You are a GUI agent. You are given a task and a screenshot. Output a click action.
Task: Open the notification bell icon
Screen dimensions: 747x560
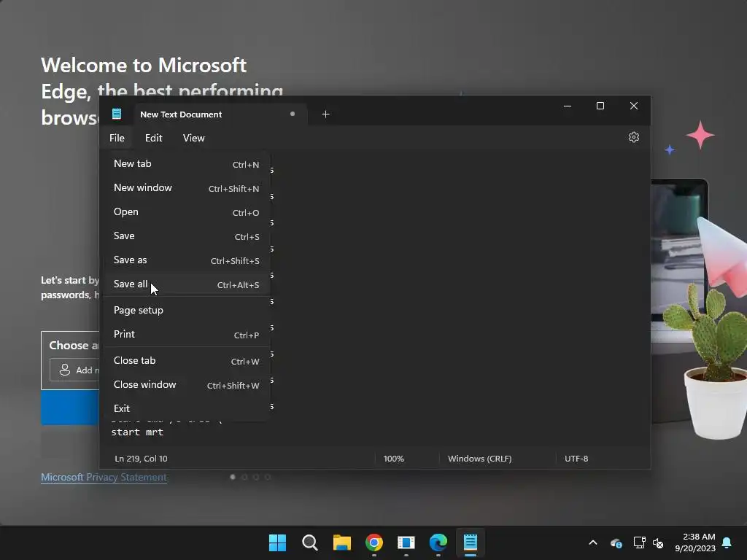coord(727,542)
